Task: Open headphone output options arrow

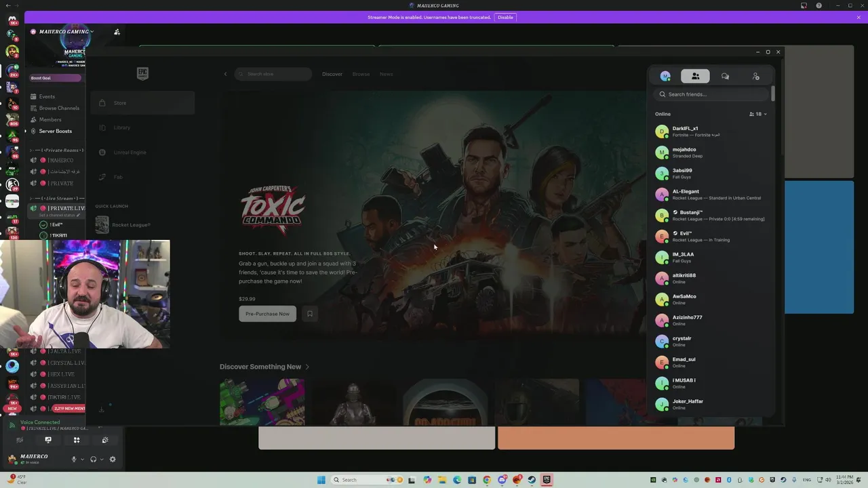Action: (102, 460)
